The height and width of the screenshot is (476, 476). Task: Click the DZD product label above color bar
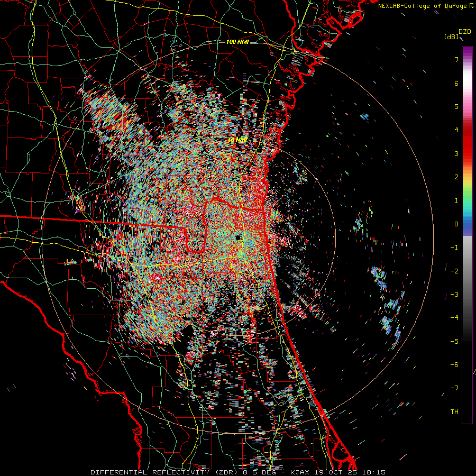[465, 32]
